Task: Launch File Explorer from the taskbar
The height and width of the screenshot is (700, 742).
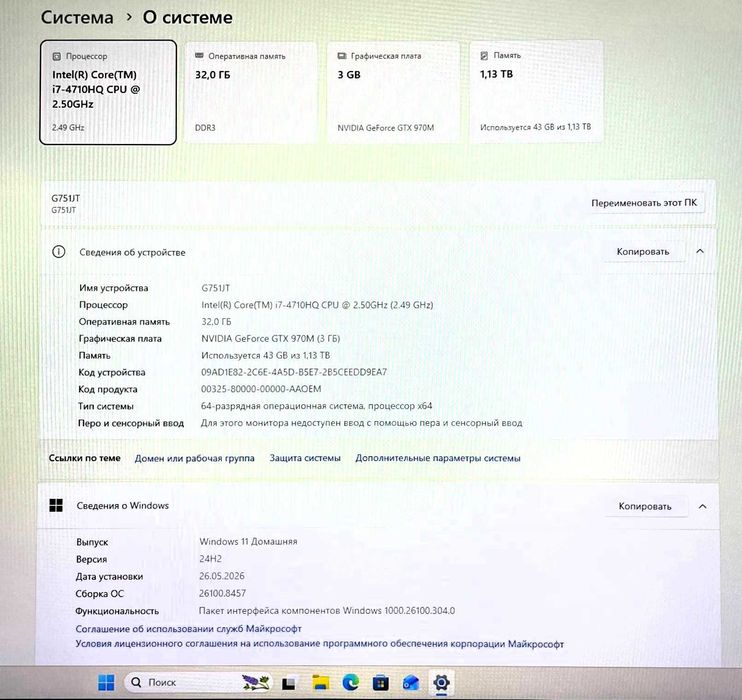Action: click(320, 682)
